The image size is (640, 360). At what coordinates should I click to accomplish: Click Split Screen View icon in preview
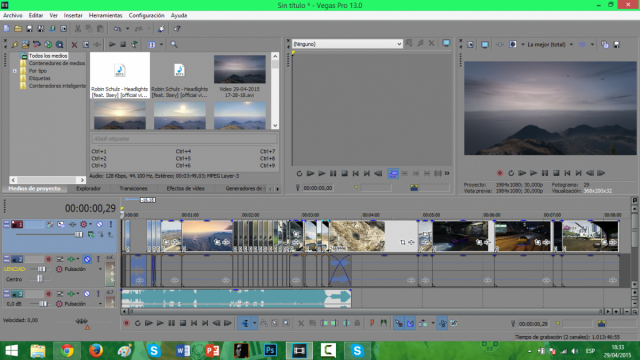[x=513, y=44]
